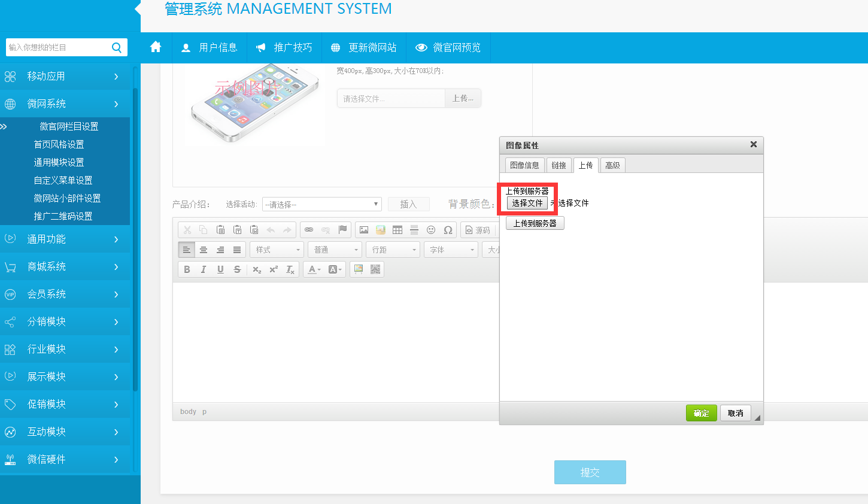Screen dimensions: 868x504
Task: Click the home icon in navigation bar
Action: tap(156, 47)
